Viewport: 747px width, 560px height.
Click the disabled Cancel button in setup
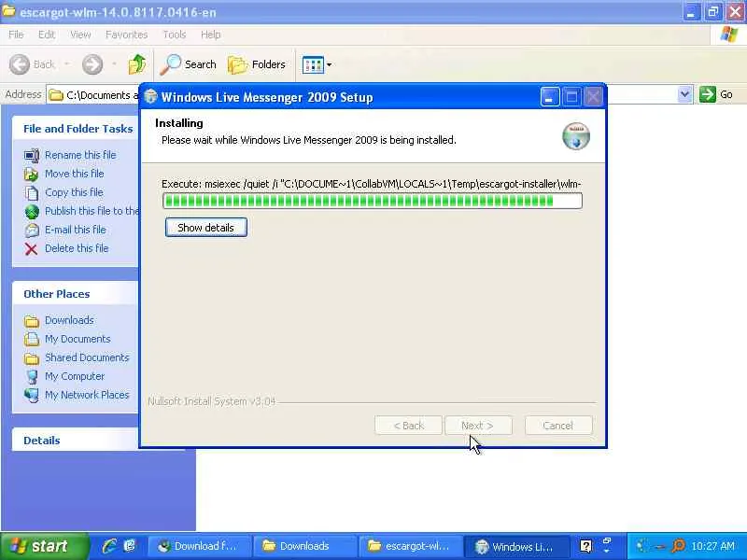[x=558, y=426]
